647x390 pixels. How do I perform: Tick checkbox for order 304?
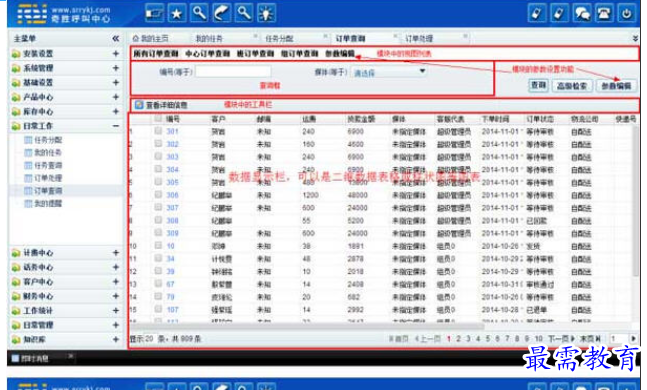pyautogui.click(x=158, y=169)
